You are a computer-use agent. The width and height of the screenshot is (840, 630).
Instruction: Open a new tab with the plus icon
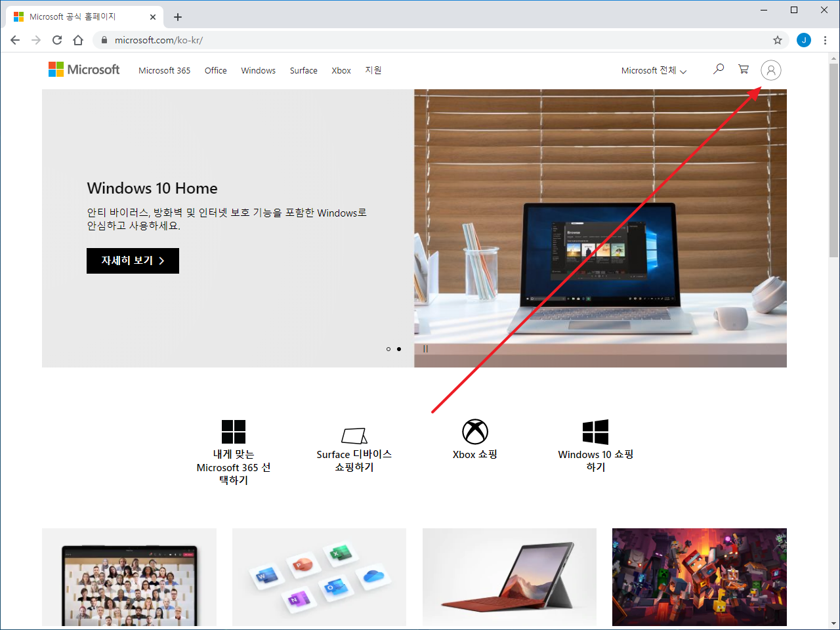coord(178,17)
